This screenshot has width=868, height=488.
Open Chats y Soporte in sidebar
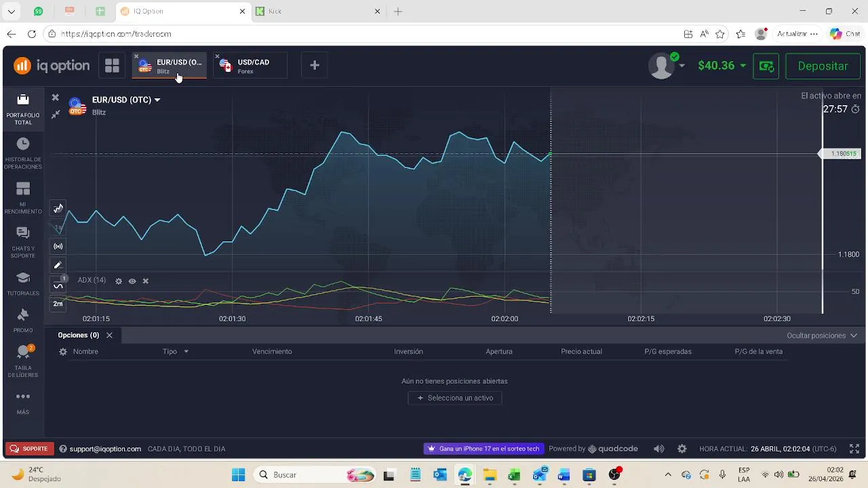coord(23,242)
